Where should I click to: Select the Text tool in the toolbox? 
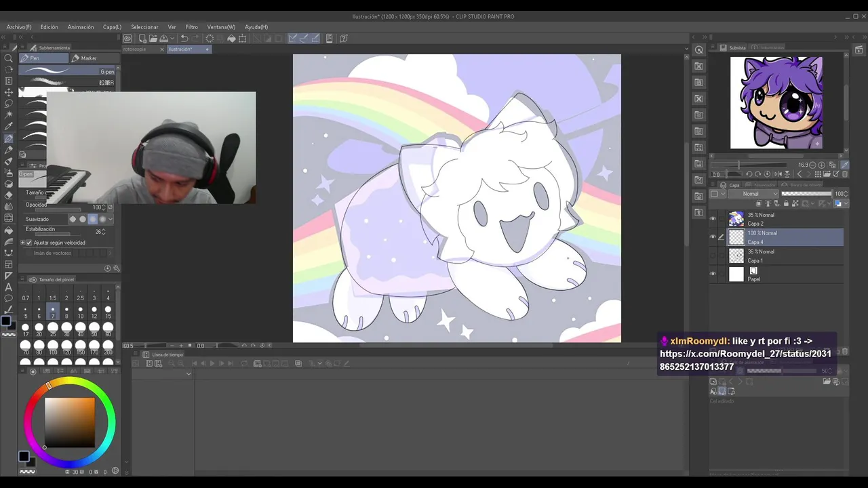[9, 287]
